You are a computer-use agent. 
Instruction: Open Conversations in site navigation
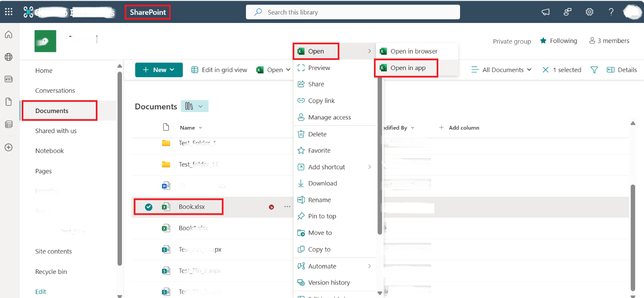(x=55, y=91)
